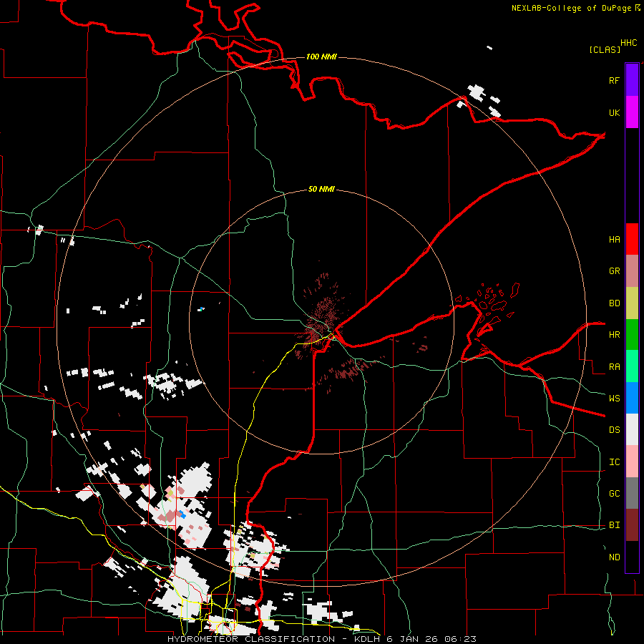Click the 50 NMI range ring label
This screenshot has width=644, height=644.
[x=321, y=190]
